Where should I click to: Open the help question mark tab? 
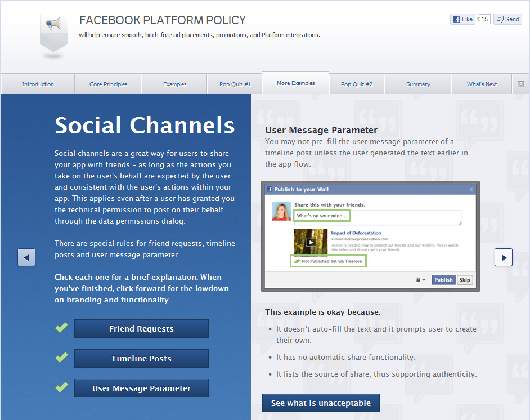[520, 84]
